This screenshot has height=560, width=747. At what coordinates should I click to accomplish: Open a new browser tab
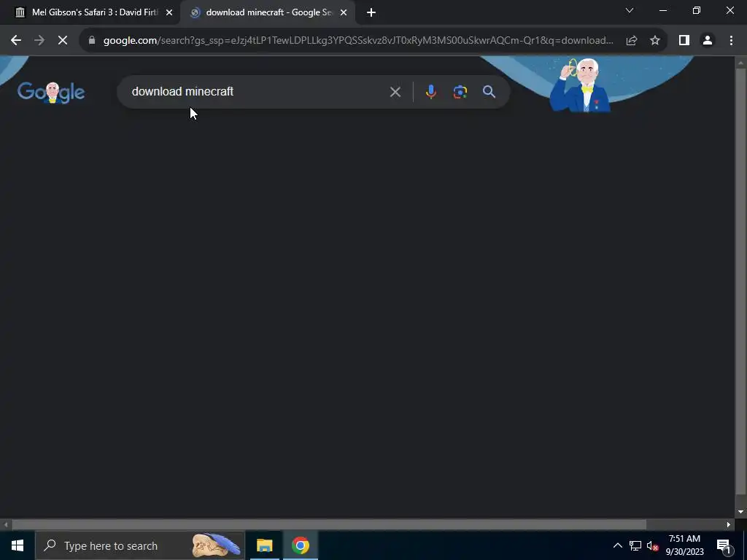tap(371, 12)
